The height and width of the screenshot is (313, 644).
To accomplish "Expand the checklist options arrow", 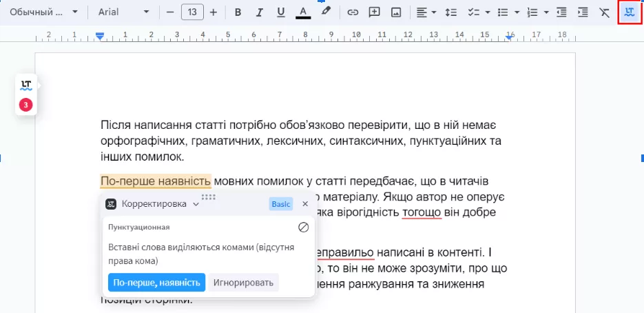I will tap(488, 12).
